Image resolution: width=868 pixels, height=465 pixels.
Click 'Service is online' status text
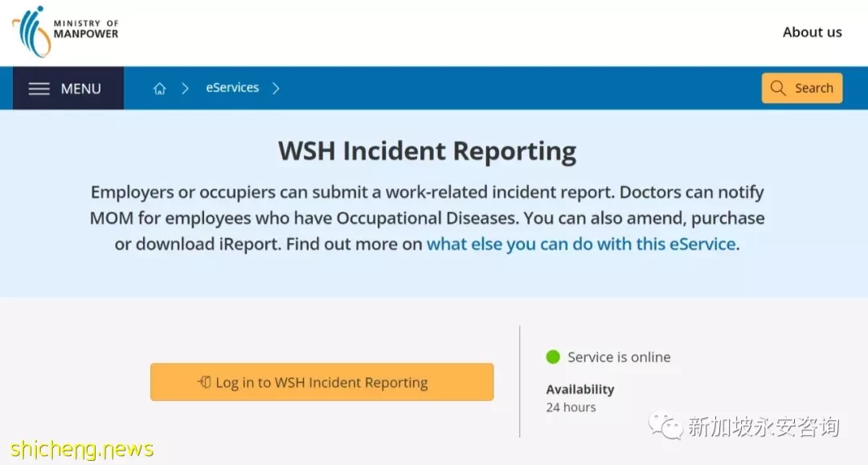click(619, 357)
